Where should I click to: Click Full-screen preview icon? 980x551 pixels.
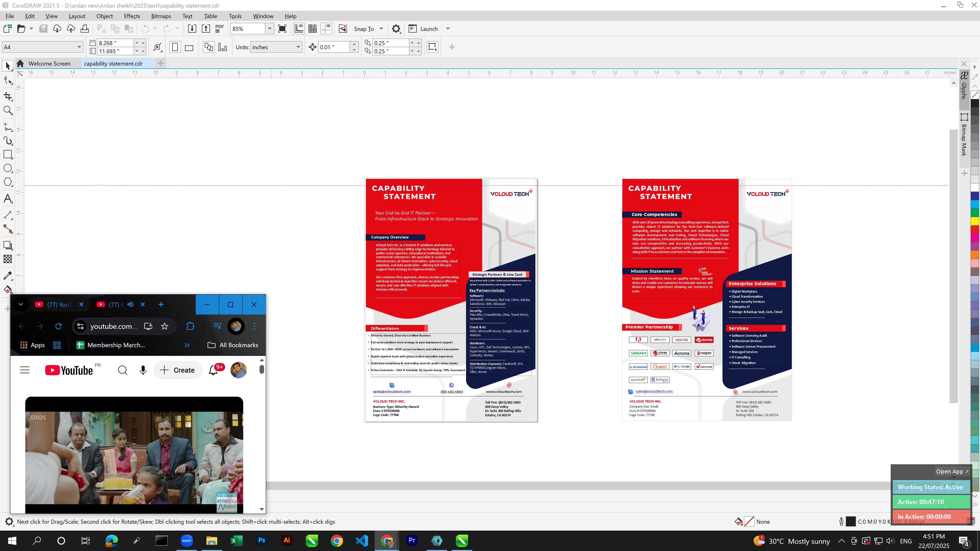tap(282, 29)
